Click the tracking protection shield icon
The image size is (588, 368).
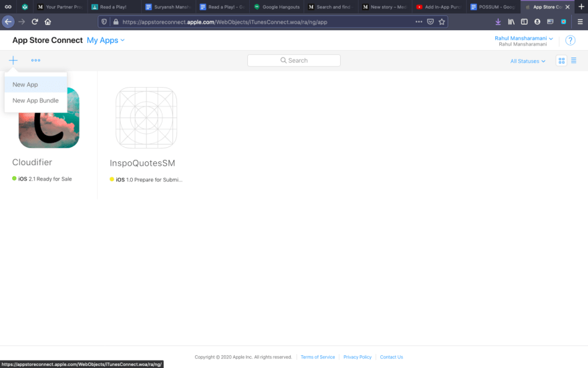click(x=104, y=22)
